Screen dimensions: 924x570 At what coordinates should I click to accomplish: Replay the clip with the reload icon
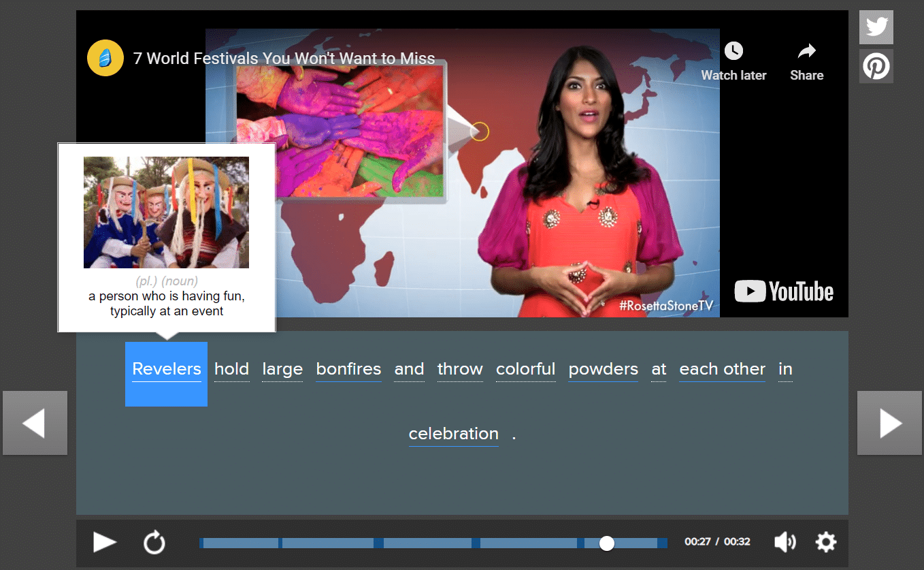[x=154, y=543]
